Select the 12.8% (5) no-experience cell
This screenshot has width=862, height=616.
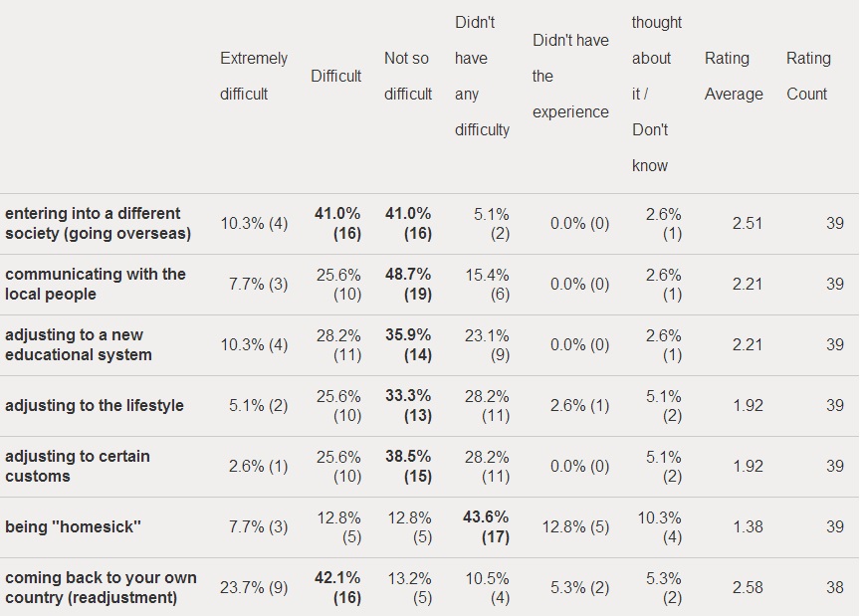click(x=575, y=527)
